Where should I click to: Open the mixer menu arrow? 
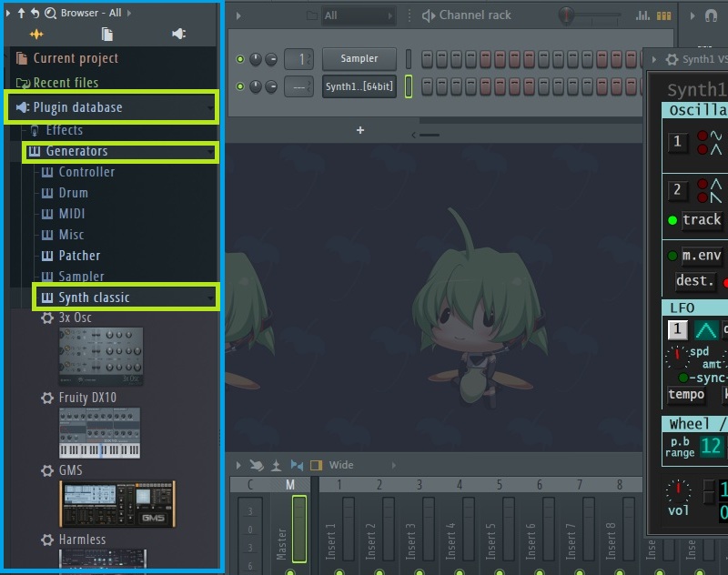coord(238,465)
